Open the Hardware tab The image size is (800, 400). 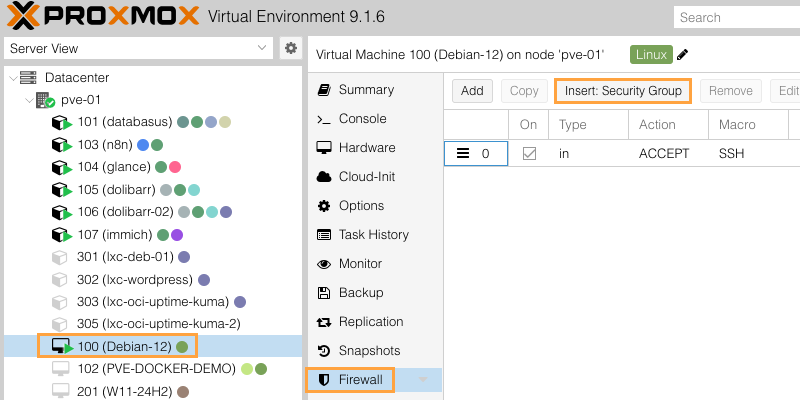376,148
